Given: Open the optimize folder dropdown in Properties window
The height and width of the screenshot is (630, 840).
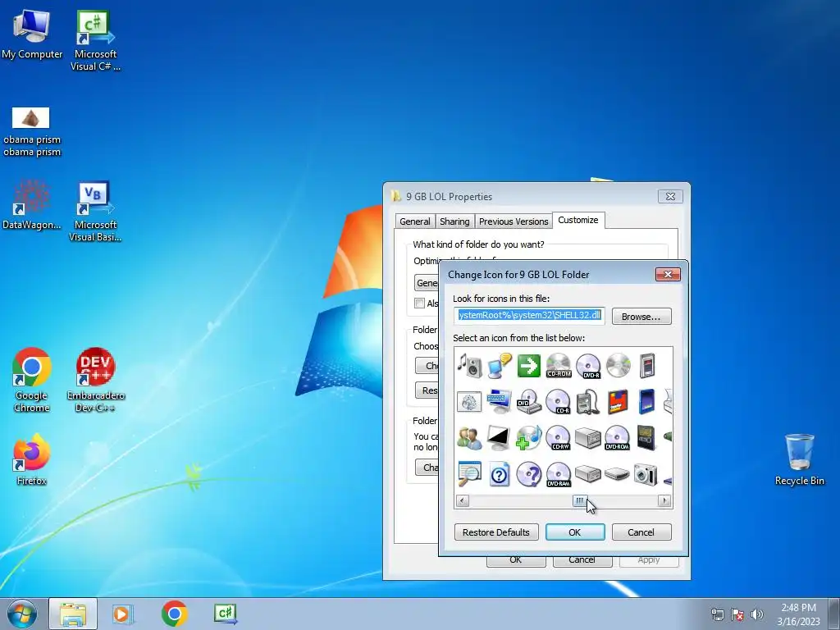Looking at the screenshot, I should (427, 283).
